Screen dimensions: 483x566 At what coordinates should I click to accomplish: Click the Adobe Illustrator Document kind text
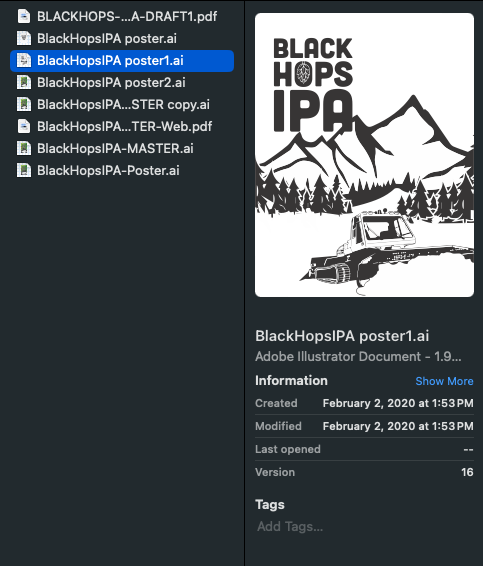pos(358,357)
